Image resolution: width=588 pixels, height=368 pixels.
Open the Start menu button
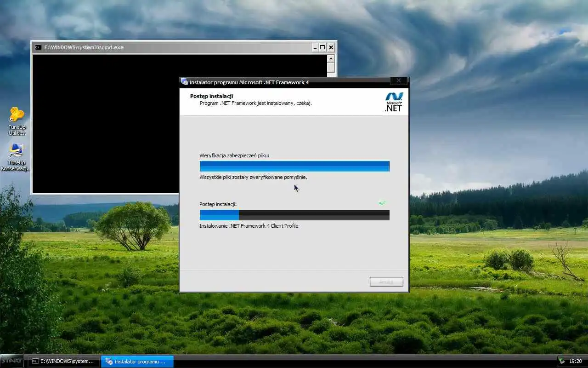click(11, 361)
